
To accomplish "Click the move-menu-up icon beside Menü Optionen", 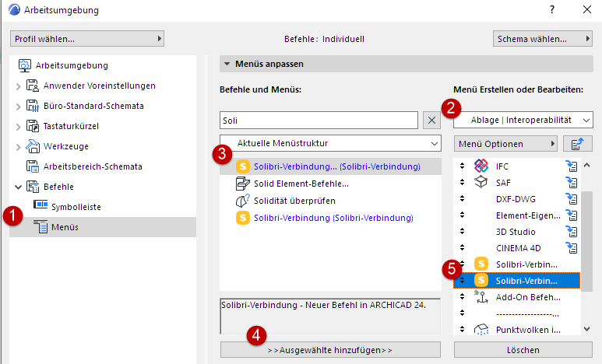I will coord(577,143).
